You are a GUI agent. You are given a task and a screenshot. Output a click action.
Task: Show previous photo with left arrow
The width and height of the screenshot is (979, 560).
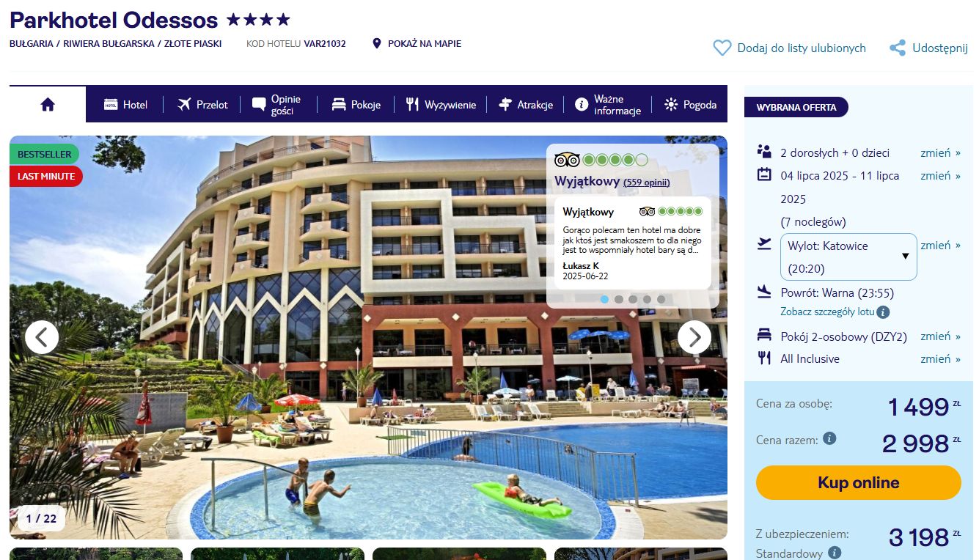pyautogui.click(x=42, y=337)
